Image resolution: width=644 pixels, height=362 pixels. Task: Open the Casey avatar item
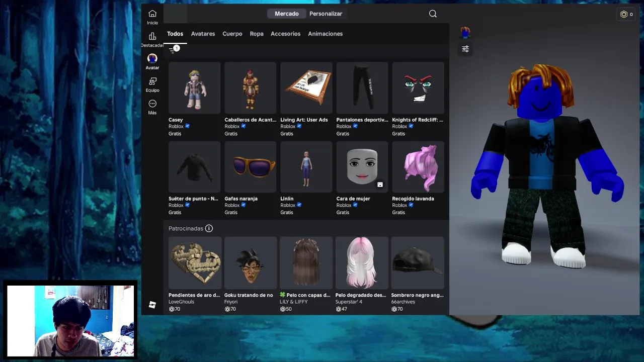(195, 88)
